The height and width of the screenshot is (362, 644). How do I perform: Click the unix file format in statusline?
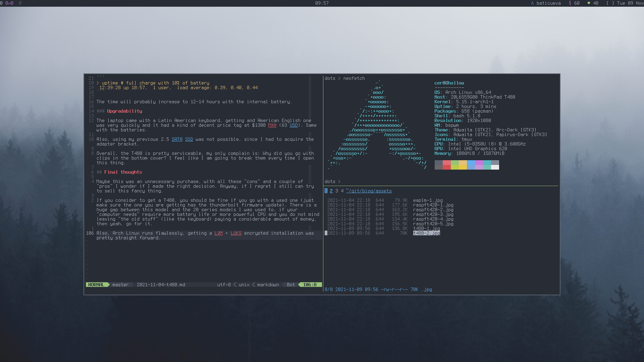pos(244,285)
